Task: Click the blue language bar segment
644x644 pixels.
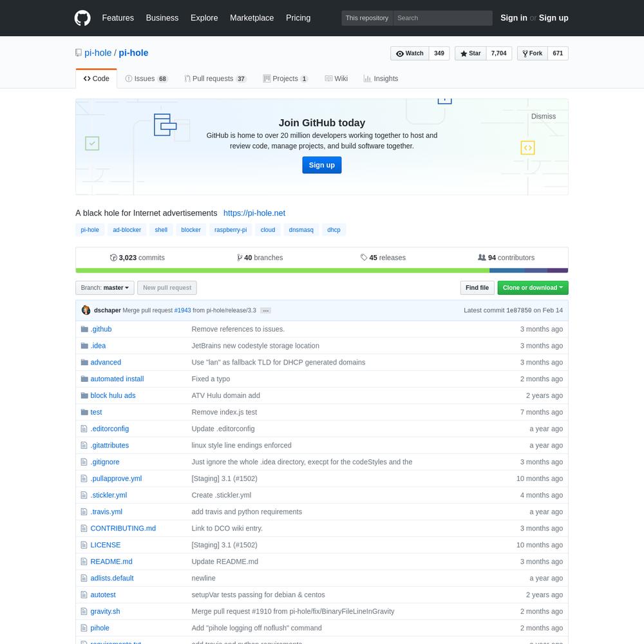Action: point(506,270)
